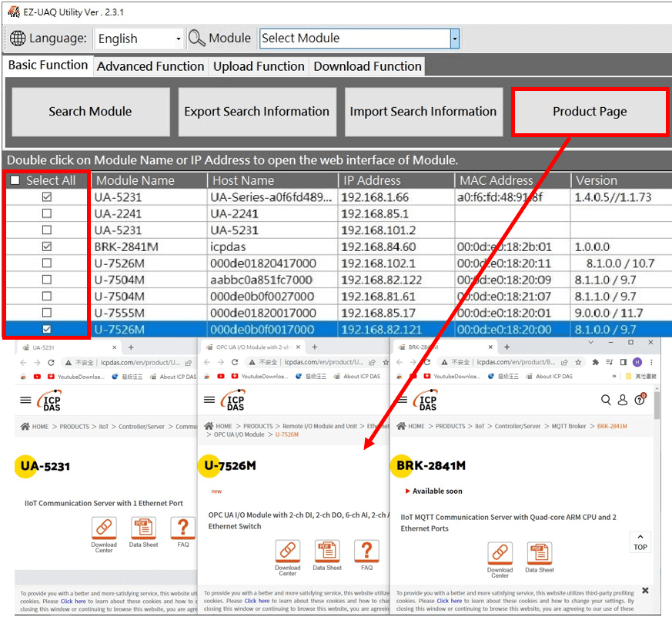This screenshot has height=617, width=672.
Task: Uncheck the BRK-2841M row checkbox
Action: click(47, 246)
